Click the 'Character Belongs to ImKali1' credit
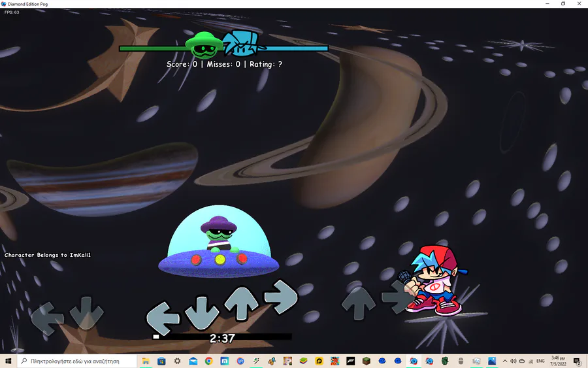 pyautogui.click(x=48, y=255)
